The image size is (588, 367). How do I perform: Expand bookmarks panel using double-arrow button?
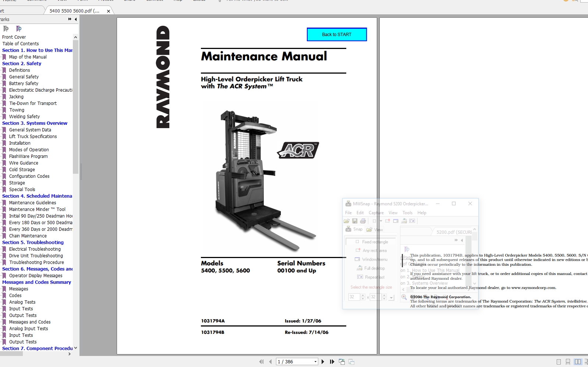70,19
